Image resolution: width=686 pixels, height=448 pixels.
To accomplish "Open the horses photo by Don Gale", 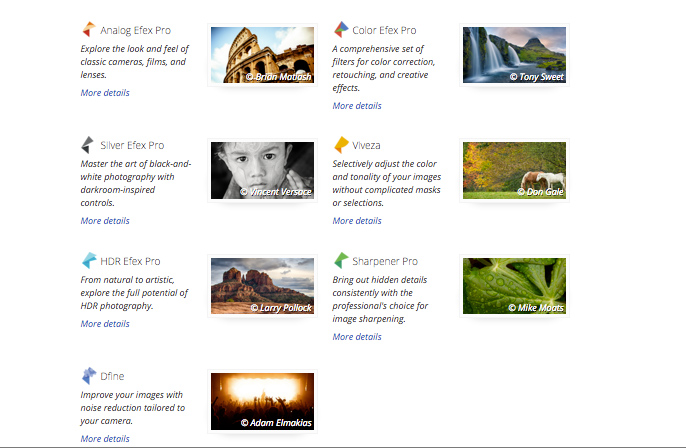I will tap(514, 171).
